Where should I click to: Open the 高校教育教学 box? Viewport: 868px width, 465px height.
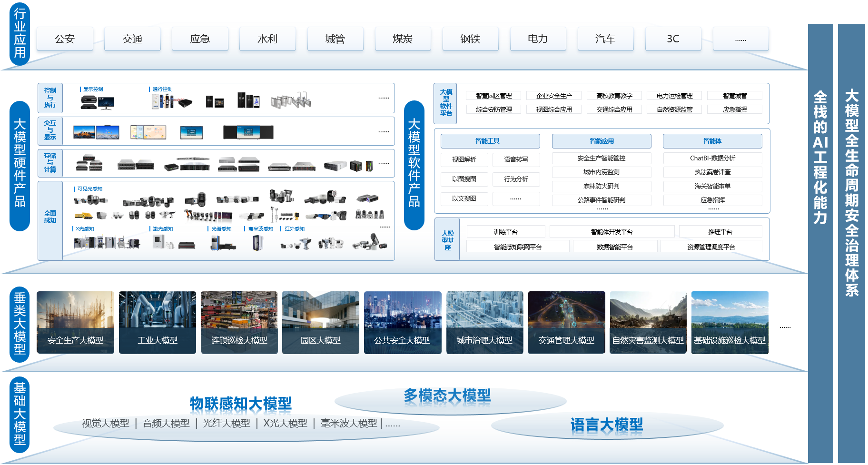coord(614,96)
